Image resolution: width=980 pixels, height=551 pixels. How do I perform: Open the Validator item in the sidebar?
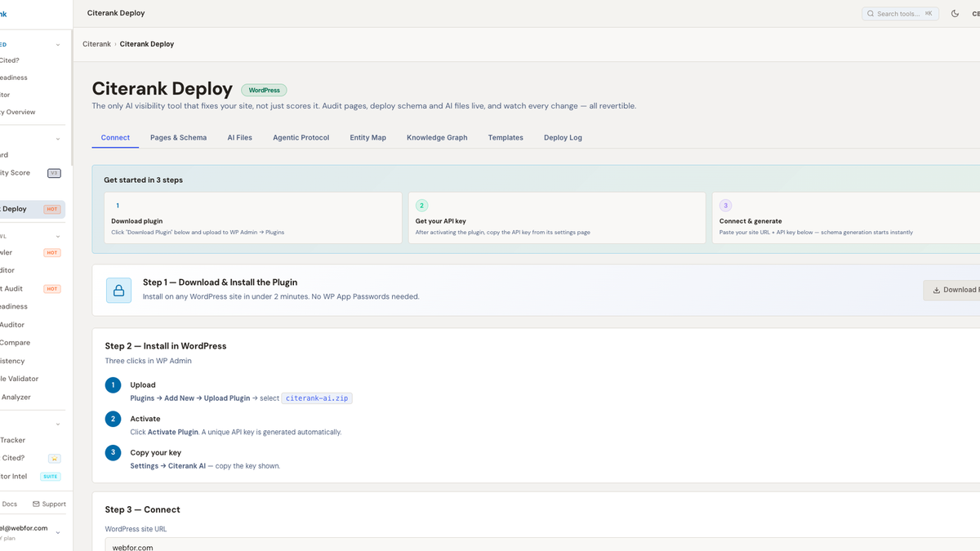coord(33,379)
